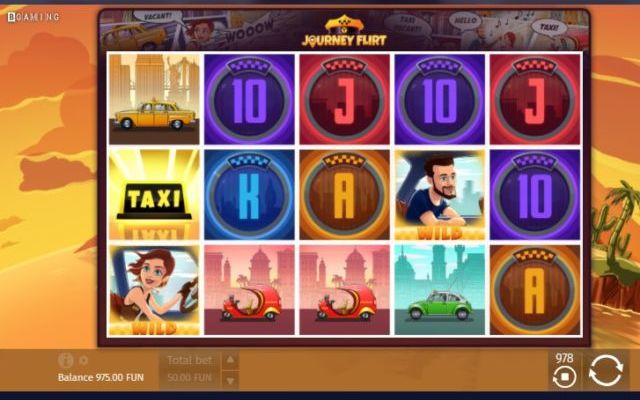Stop autoplay with the 978 counter button

pyautogui.click(x=564, y=377)
